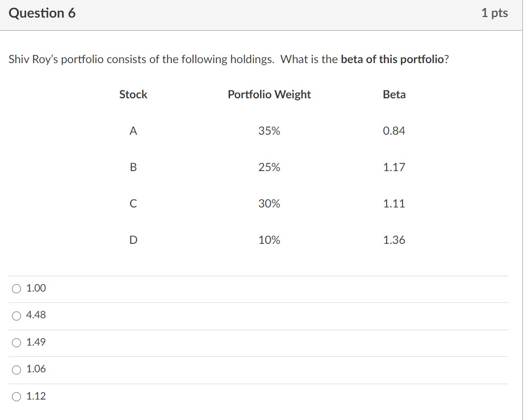This screenshot has height=420, width=532.
Task: Select the radio button for answer 1.49
Action: tap(16, 342)
